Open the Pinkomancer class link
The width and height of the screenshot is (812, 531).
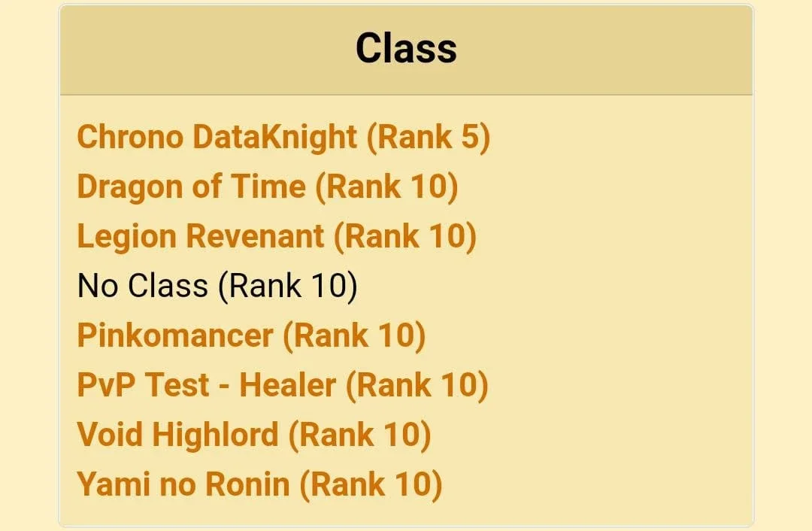251,335
